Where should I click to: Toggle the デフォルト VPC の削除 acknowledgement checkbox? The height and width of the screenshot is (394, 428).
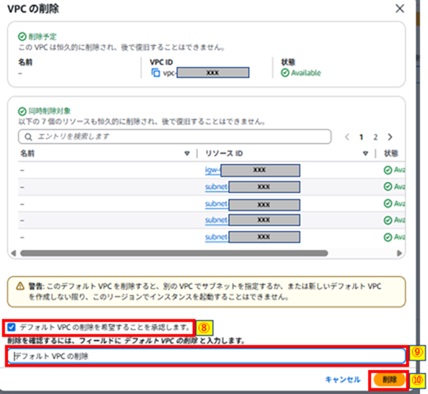pyautogui.click(x=11, y=327)
